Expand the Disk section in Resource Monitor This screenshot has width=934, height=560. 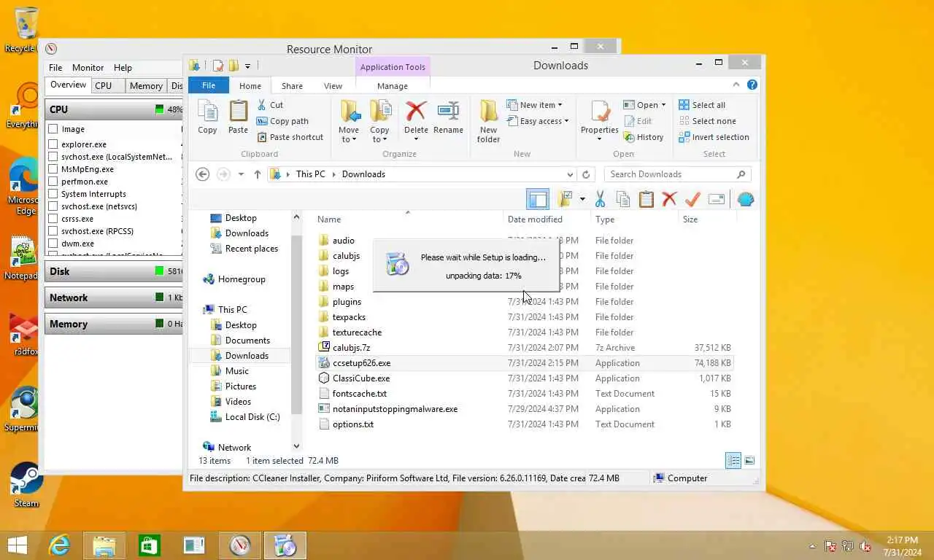[113, 271]
